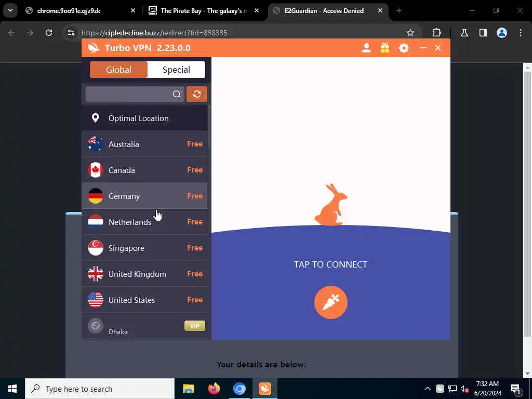Bookmark this page with star
This screenshot has height=399, width=532.
(x=410, y=33)
